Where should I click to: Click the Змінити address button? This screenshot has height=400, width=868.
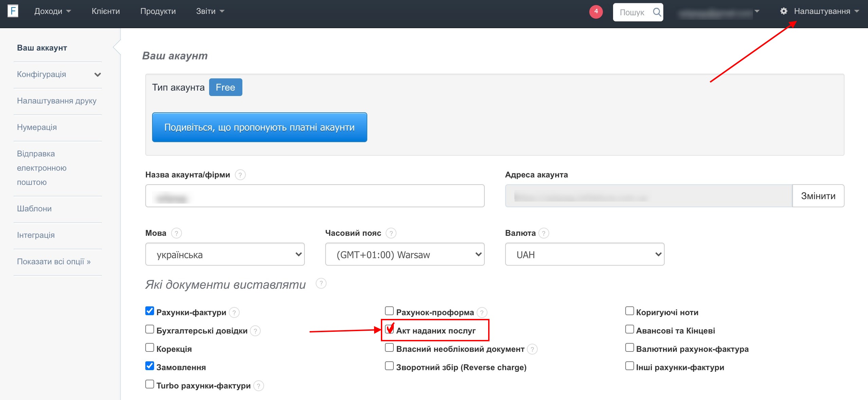[x=818, y=196]
